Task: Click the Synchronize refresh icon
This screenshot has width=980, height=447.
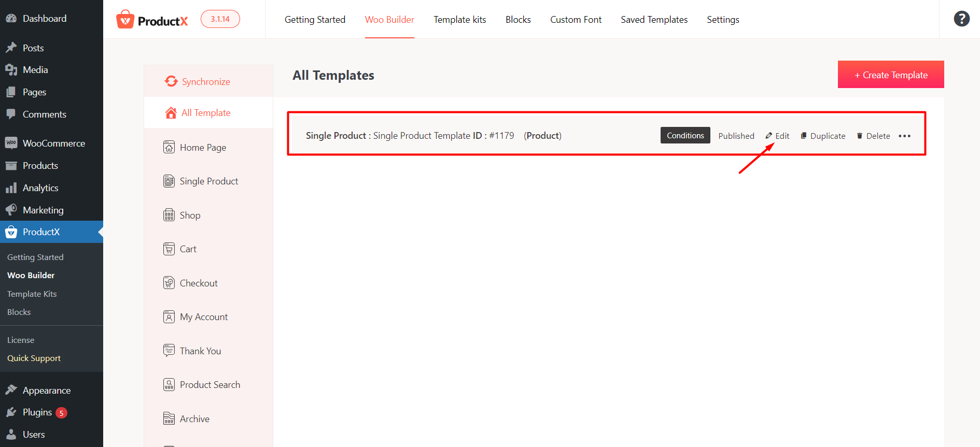Action: 171,81
